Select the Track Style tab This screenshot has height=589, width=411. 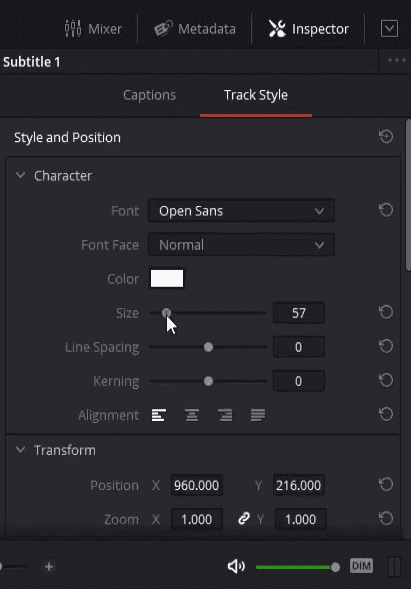pyautogui.click(x=256, y=95)
